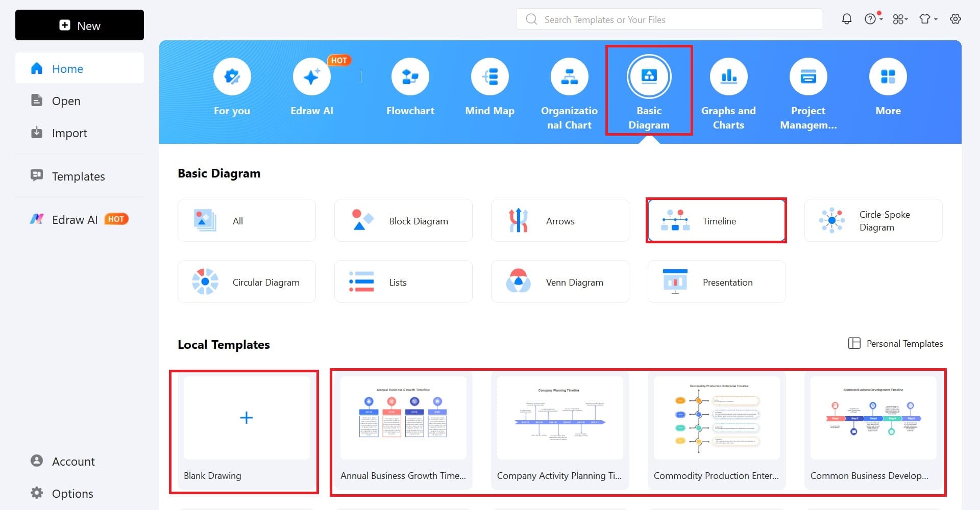Open Templates in the sidebar

tap(80, 176)
